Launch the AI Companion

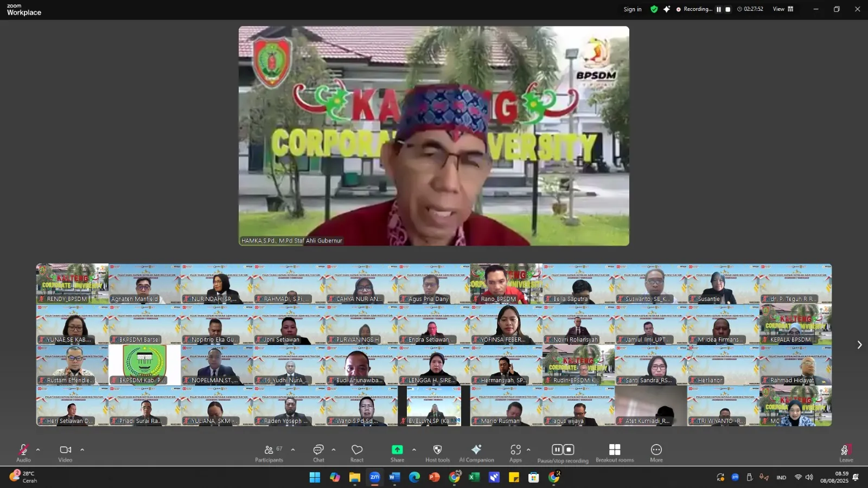click(x=476, y=453)
